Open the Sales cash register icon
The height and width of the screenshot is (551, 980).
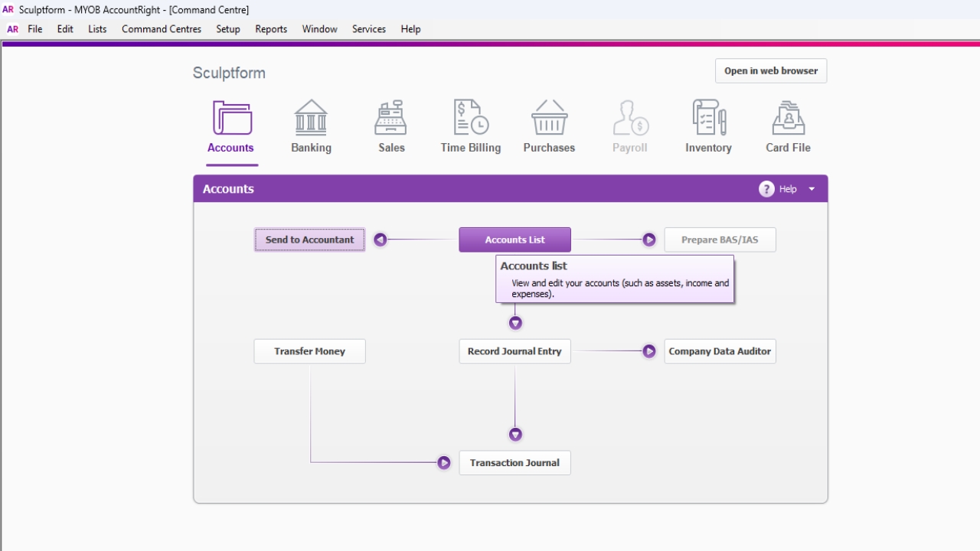390,119
